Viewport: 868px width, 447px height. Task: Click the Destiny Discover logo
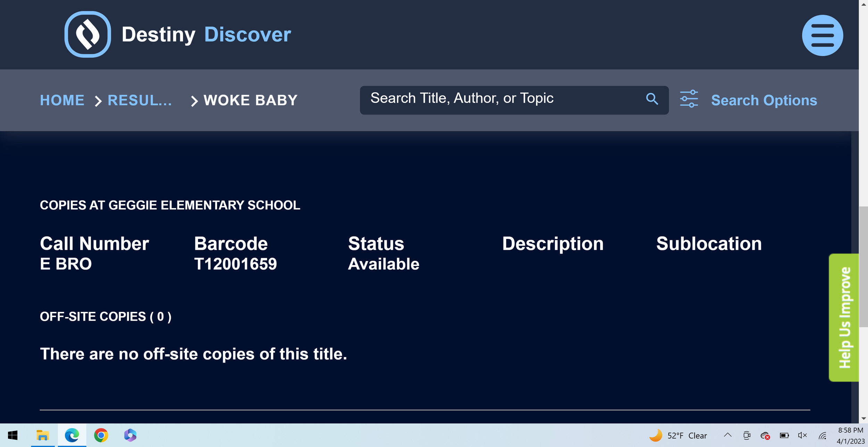(x=87, y=34)
